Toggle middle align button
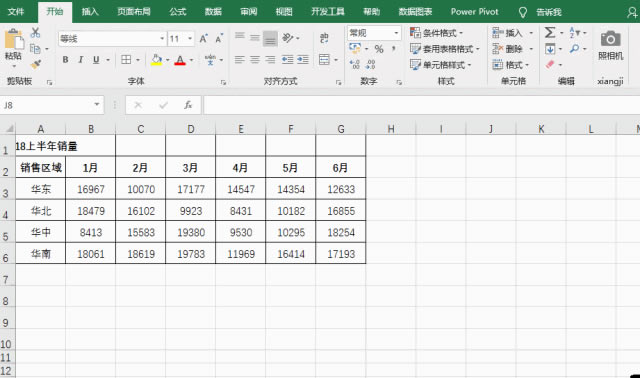 [x=255, y=38]
